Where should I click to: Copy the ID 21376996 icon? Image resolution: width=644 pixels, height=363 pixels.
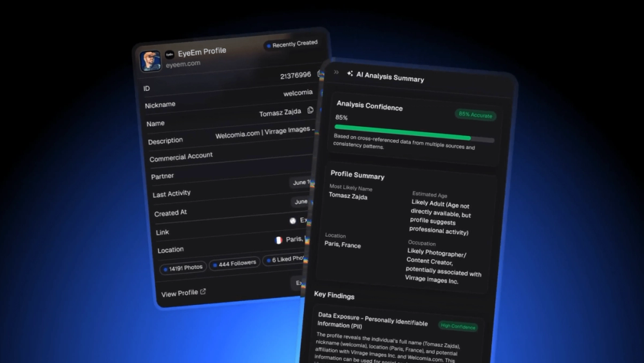tap(320, 74)
